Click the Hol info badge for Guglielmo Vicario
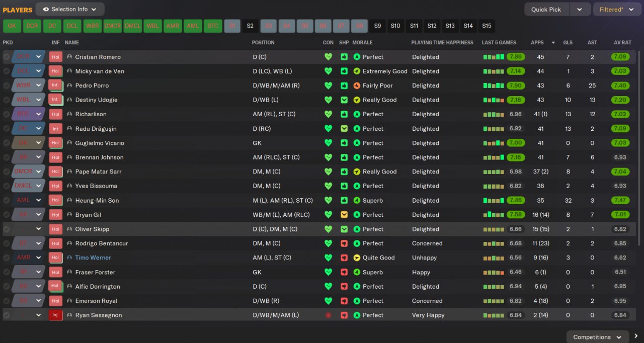The height and width of the screenshot is (343, 644). click(55, 143)
